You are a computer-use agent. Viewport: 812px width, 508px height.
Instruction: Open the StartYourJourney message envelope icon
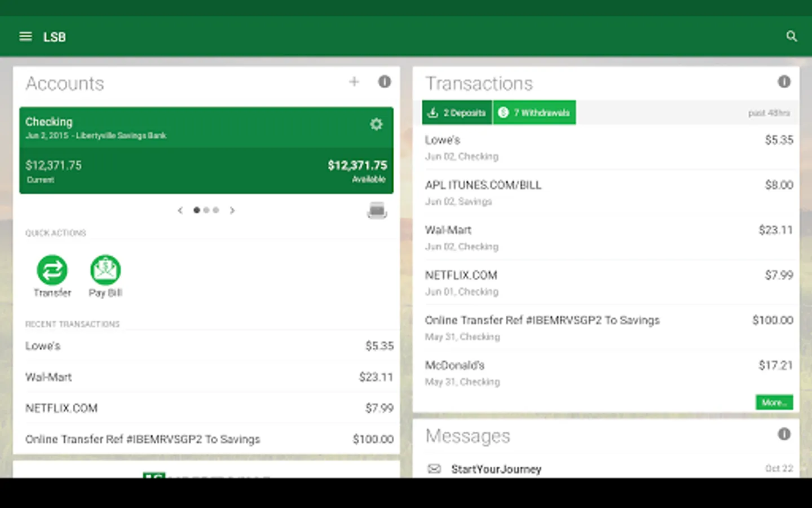point(434,469)
